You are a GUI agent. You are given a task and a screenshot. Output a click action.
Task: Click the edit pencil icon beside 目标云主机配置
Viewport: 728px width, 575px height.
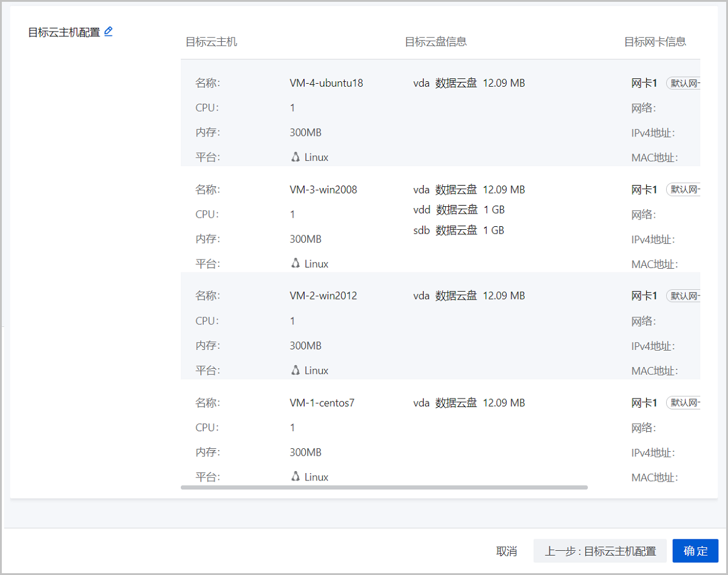(109, 32)
